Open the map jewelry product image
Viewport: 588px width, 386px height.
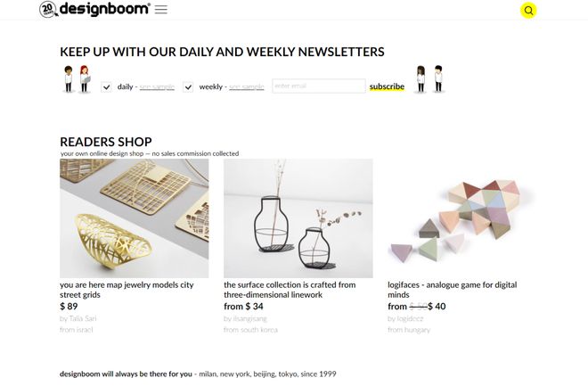click(x=134, y=218)
